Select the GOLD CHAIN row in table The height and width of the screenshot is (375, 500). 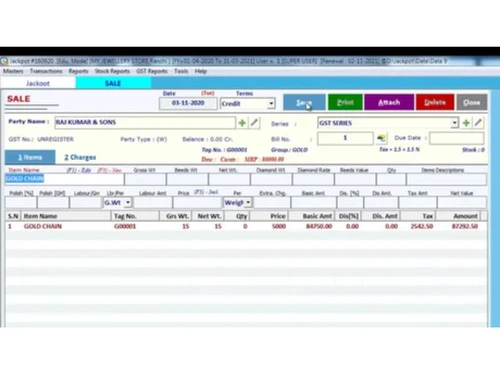point(246,226)
